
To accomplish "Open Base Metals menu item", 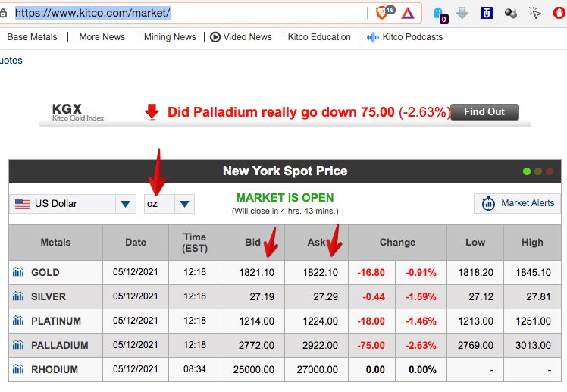I will (32, 37).
